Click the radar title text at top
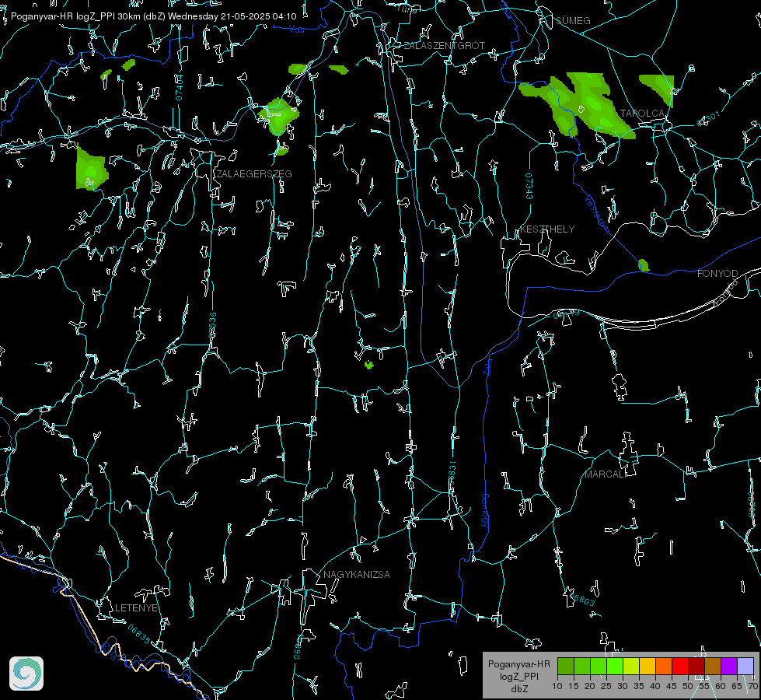The width and height of the screenshot is (761, 700). [153, 16]
